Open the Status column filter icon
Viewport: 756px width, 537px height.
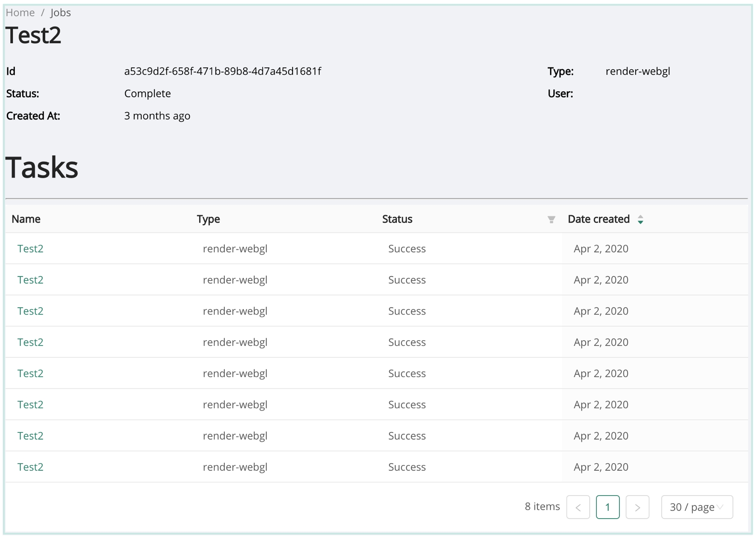click(551, 219)
